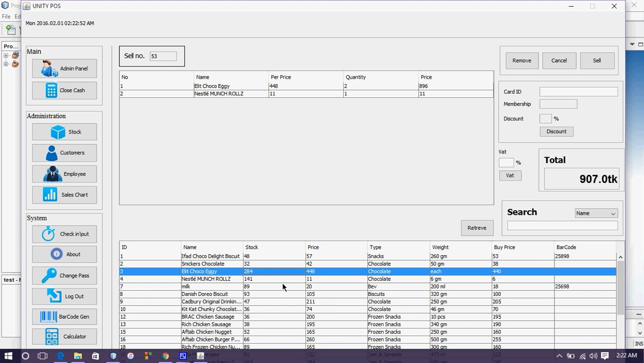Open the Customers panel

pyautogui.click(x=64, y=153)
